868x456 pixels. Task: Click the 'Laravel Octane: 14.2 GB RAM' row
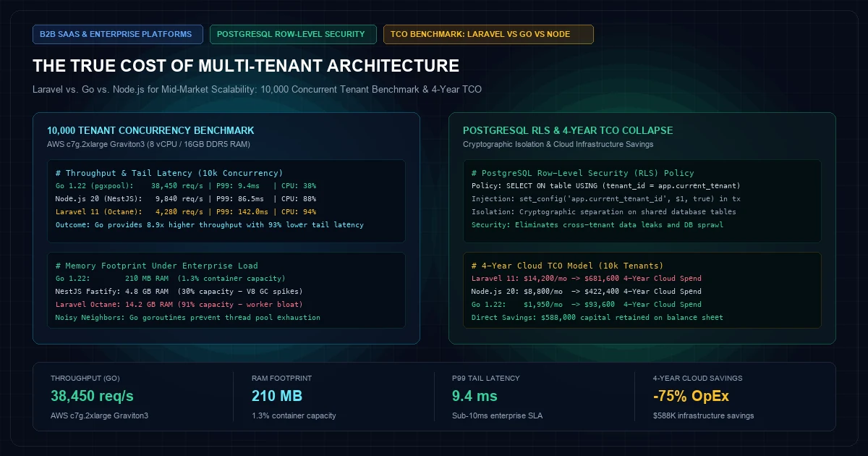point(179,305)
